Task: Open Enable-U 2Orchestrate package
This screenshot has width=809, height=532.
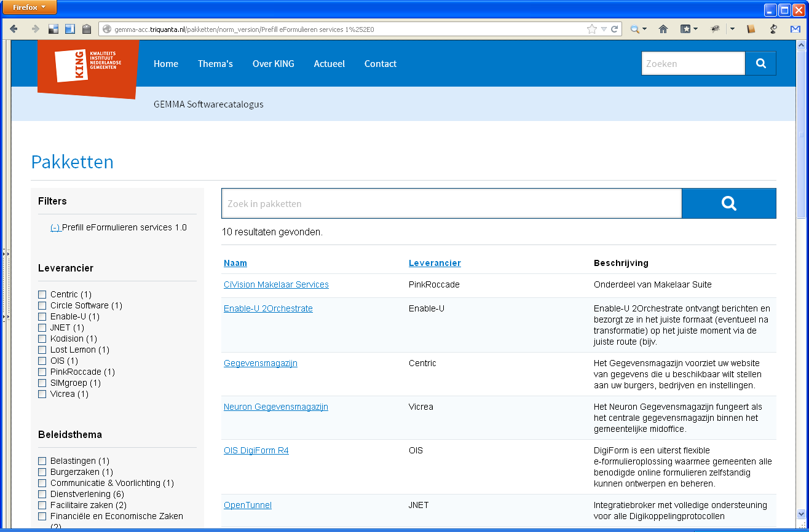Action: pyautogui.click(x=268, y=308)
